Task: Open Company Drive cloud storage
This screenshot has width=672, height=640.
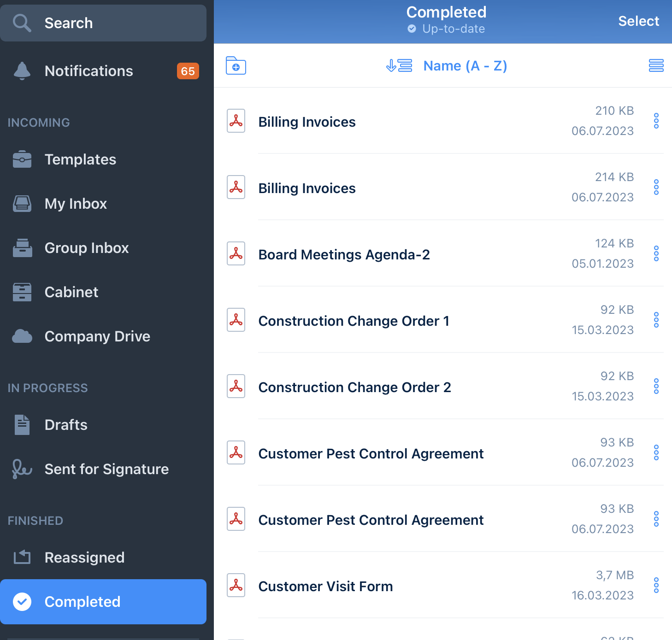Action: (x=97, y=336)
